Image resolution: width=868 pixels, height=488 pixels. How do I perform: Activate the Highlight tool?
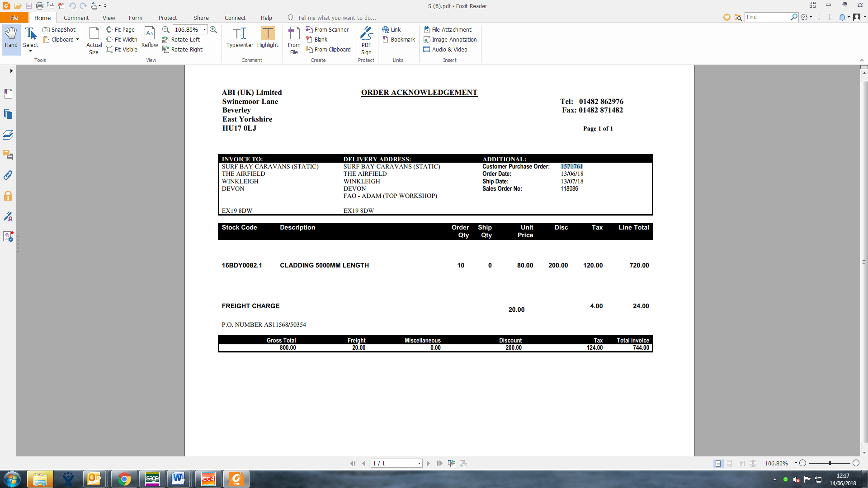tap(268, 37)
